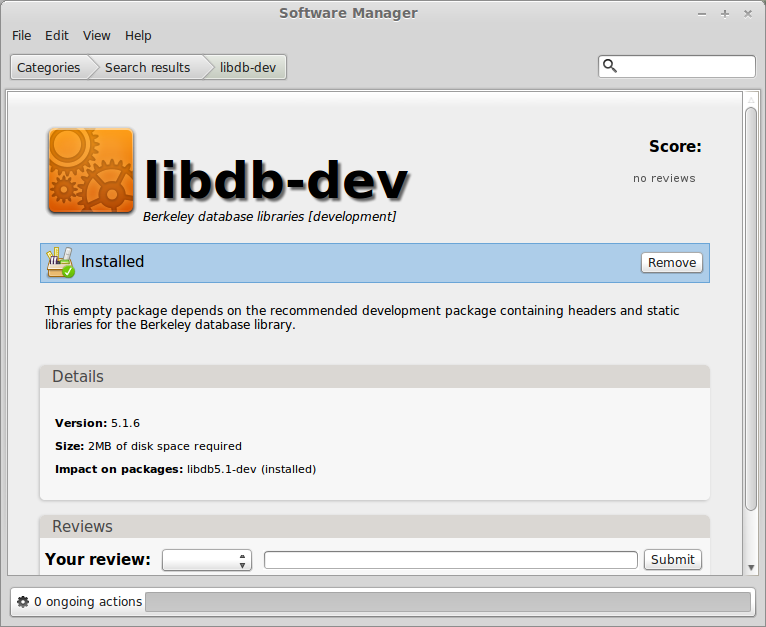
Task: Open the Edit menu
Action: click(x=57, y=35)
